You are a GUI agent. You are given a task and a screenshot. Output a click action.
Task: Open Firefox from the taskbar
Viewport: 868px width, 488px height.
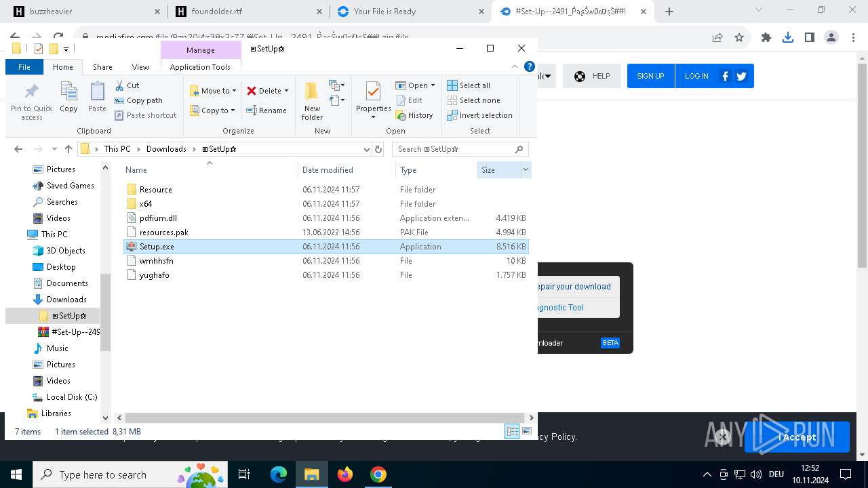345,474
